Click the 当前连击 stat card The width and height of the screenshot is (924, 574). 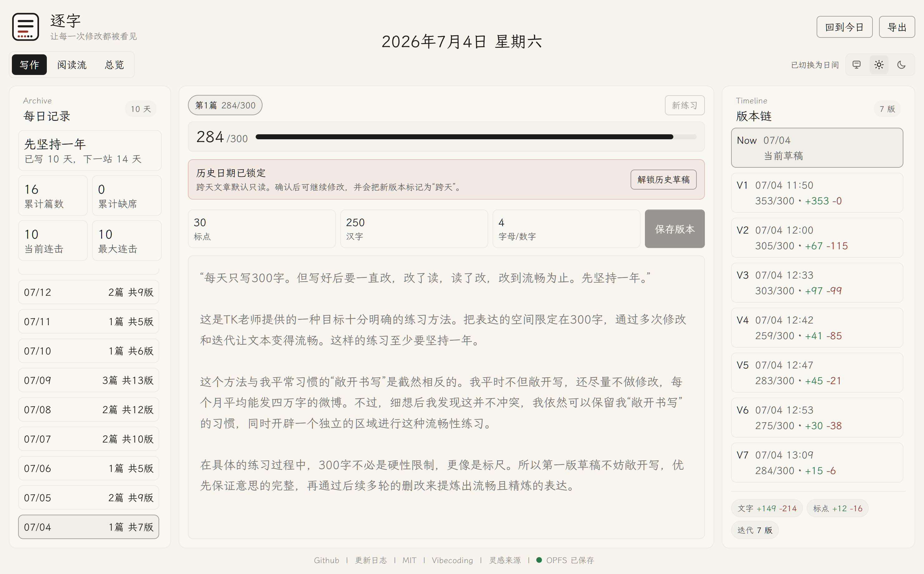pos(53,240)
